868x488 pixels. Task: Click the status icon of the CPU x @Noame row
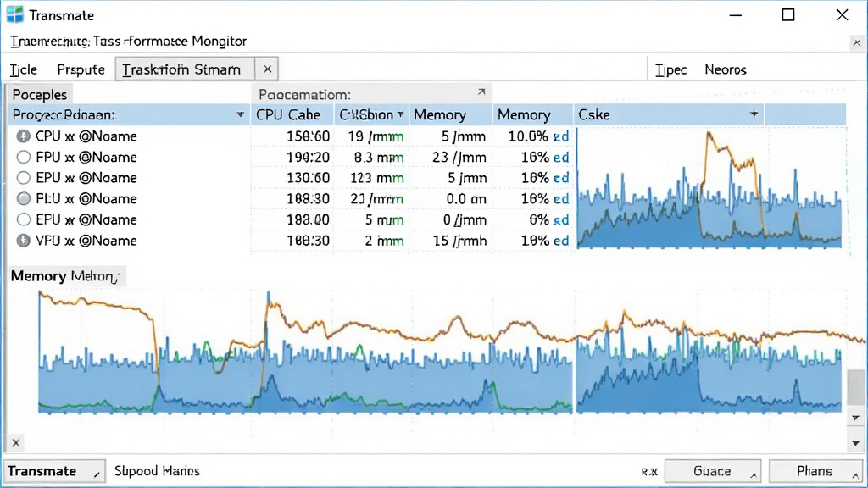(23, 136)
